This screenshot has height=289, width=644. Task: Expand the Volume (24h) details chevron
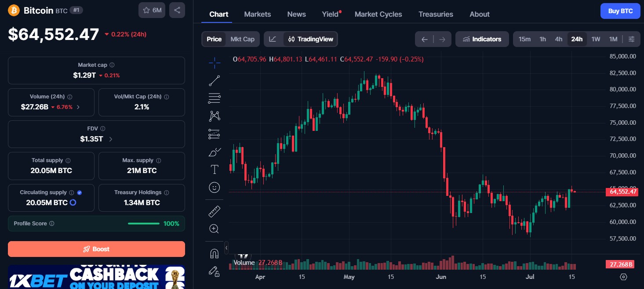point(78,107)
